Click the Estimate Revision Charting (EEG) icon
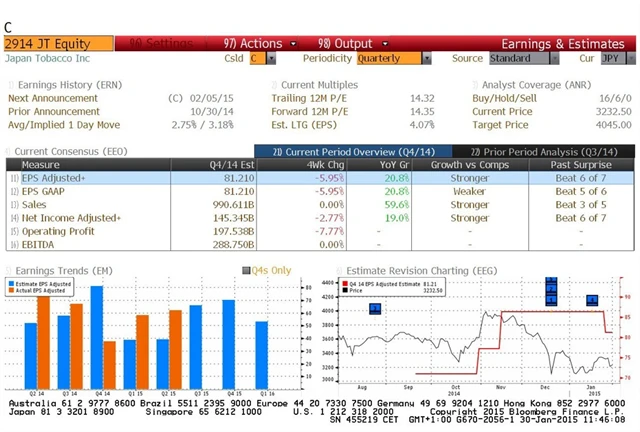640x432 pixels. pos(339,271)
